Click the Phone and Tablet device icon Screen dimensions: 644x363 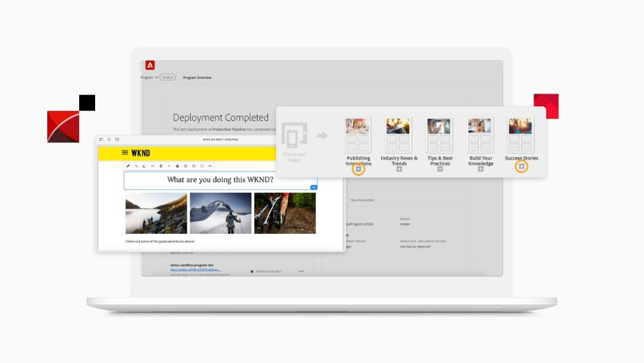pos(294,135)
